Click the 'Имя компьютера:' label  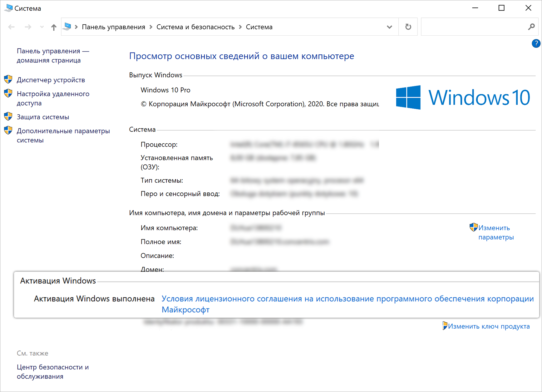(169, 228)
